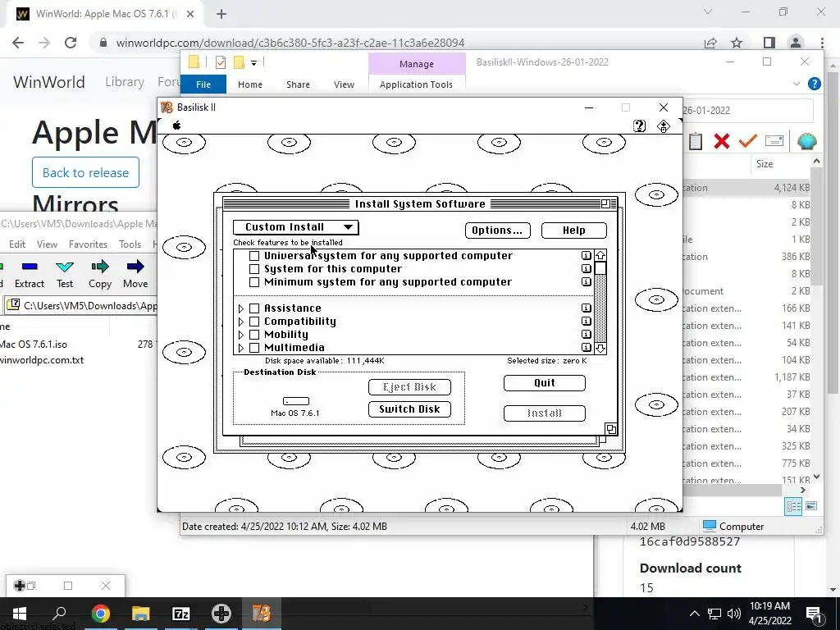Screen dimensions: 840x630
Task: Click the Chrome share page icon
Action: 710,43
